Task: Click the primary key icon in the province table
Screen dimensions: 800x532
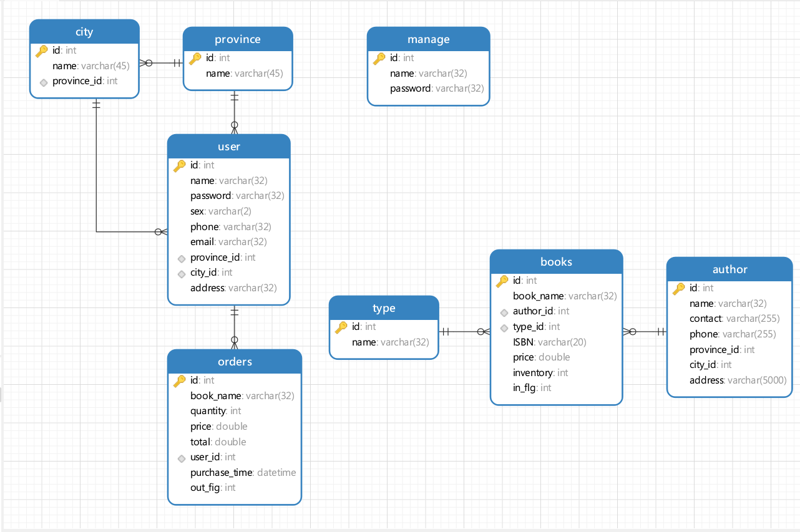Action: tap(195, 58)
